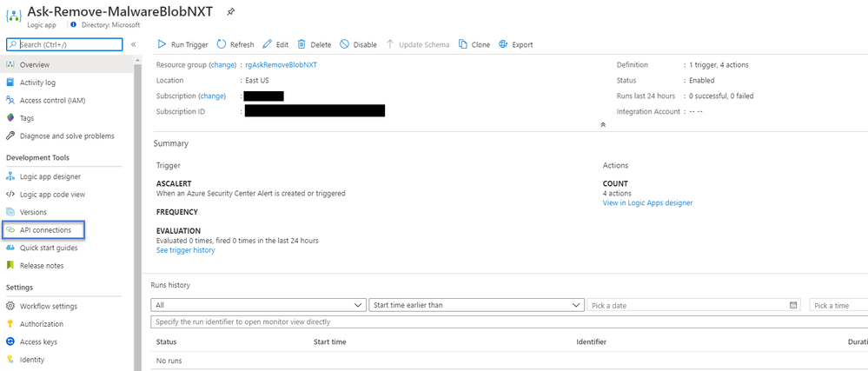Sort runs by the Status column
Viewport: 868px width, 371px height.
click(167, 341)
